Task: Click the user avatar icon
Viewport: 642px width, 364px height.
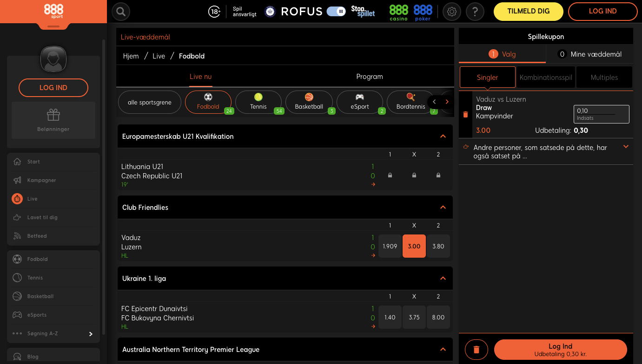Action: coord(53,59)
